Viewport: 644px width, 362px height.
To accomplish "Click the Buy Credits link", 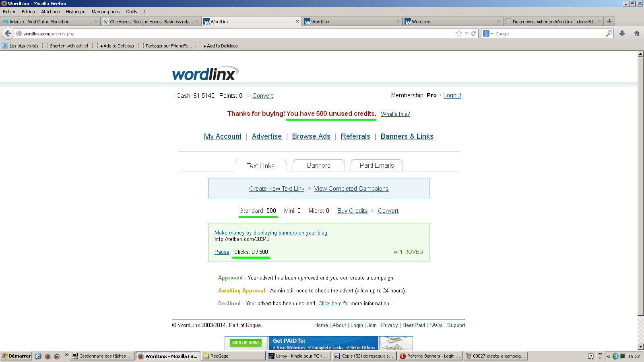I will [353, 211].
